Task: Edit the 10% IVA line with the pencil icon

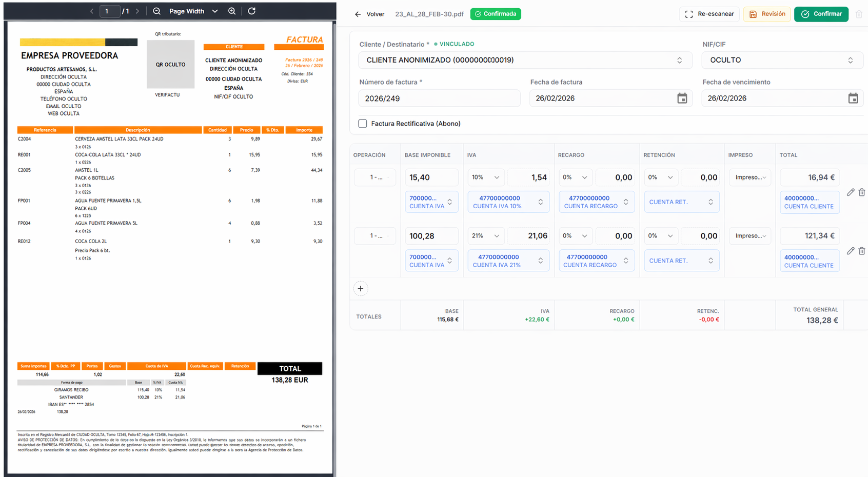Action: tap(851, 192)
